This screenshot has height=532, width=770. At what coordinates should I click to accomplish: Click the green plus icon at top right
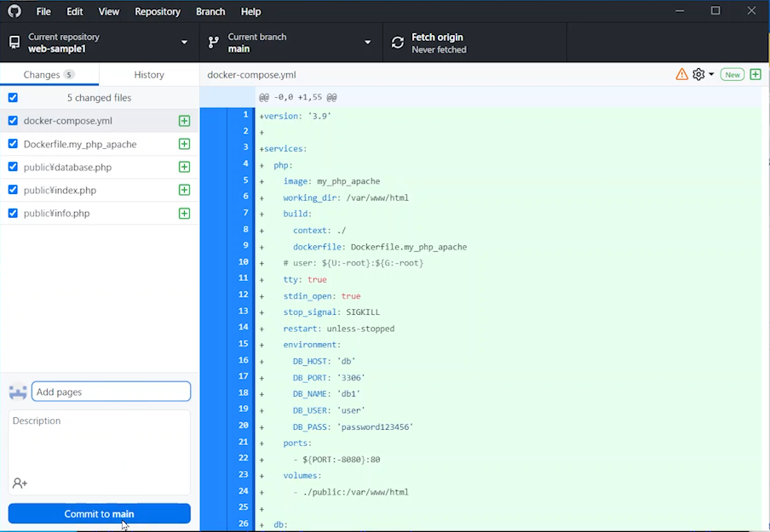[756, 74]
